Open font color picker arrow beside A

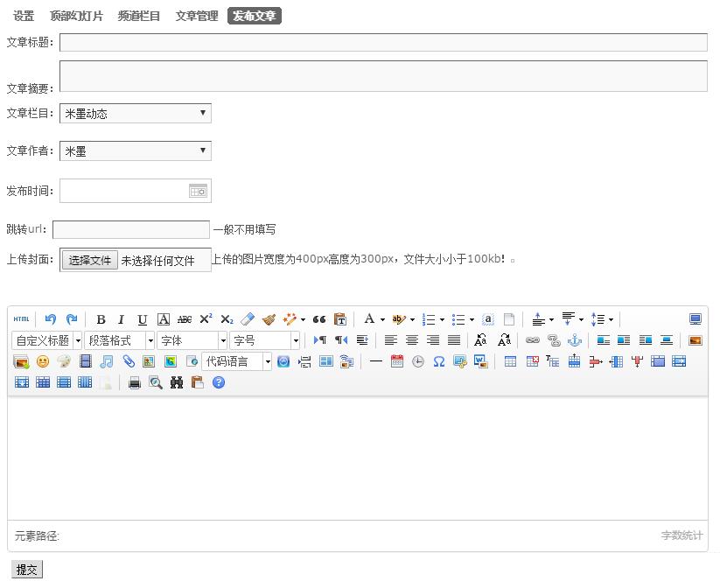tap(382, 319)
